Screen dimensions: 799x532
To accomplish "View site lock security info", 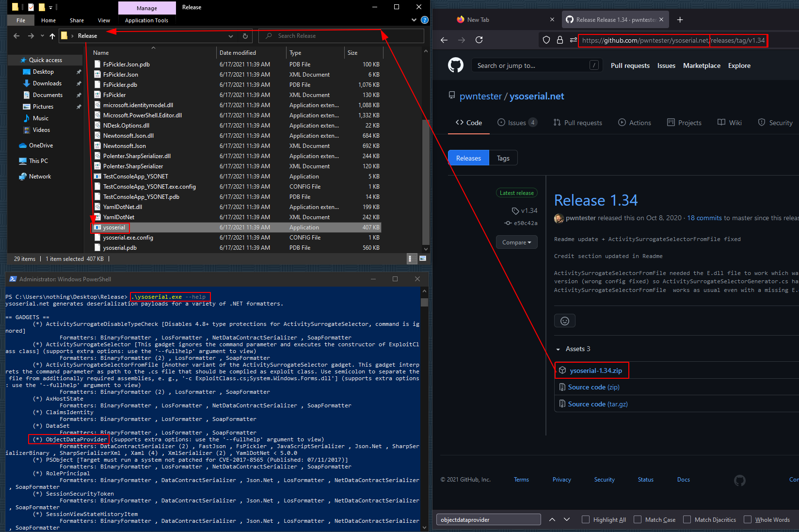I will pyautogui.click(x=560, y=40).
